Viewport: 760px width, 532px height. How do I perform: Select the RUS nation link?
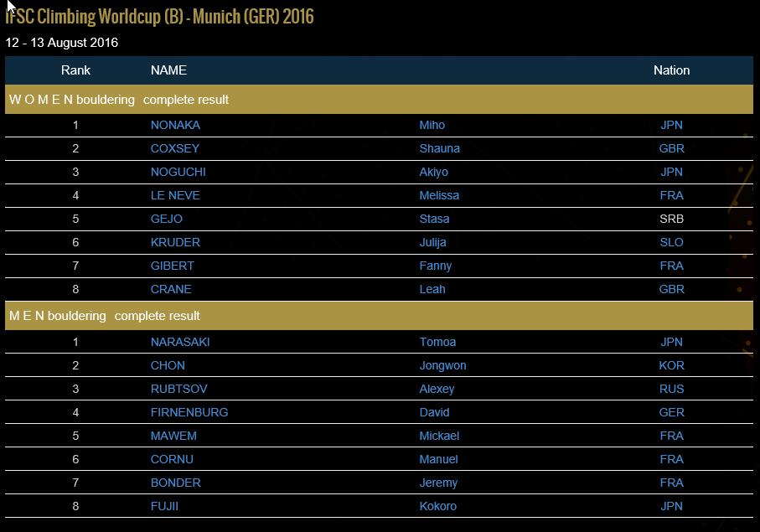coord(671,389)
